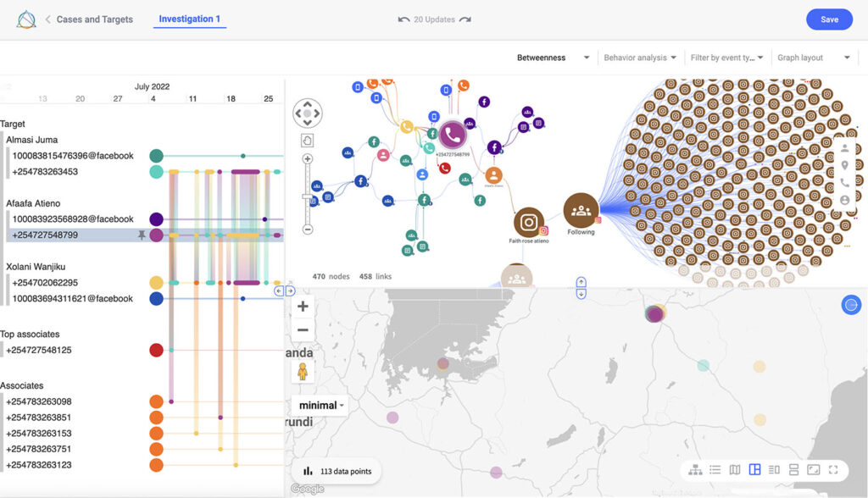Click the undo arrow beside 20 Updates
This screenshot has width=868, height=498.
point(403,19)
